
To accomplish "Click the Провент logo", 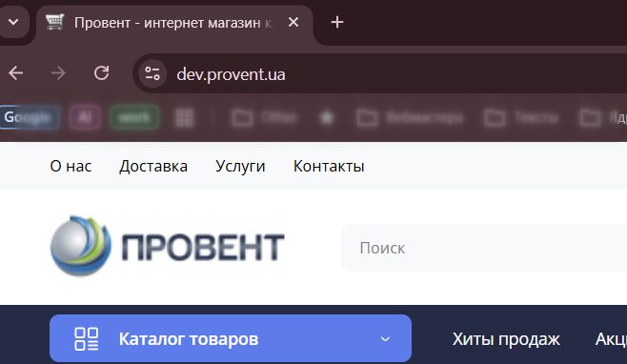I will click(x=167, y=246).
